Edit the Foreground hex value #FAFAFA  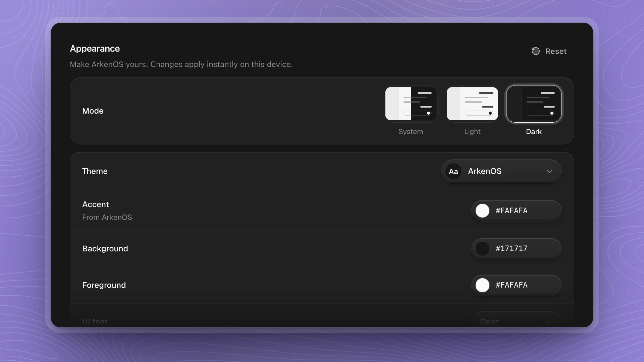tap(512, 285)
